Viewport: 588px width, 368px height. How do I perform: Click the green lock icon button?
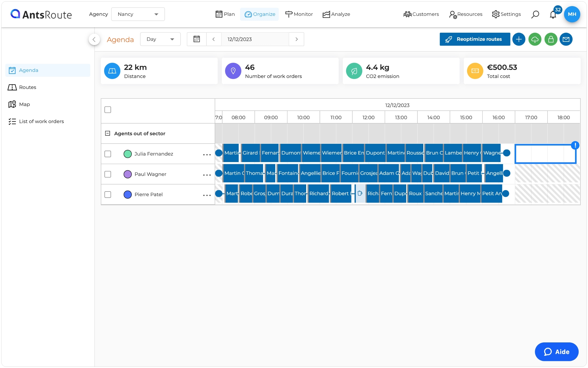tap(551, 39)
